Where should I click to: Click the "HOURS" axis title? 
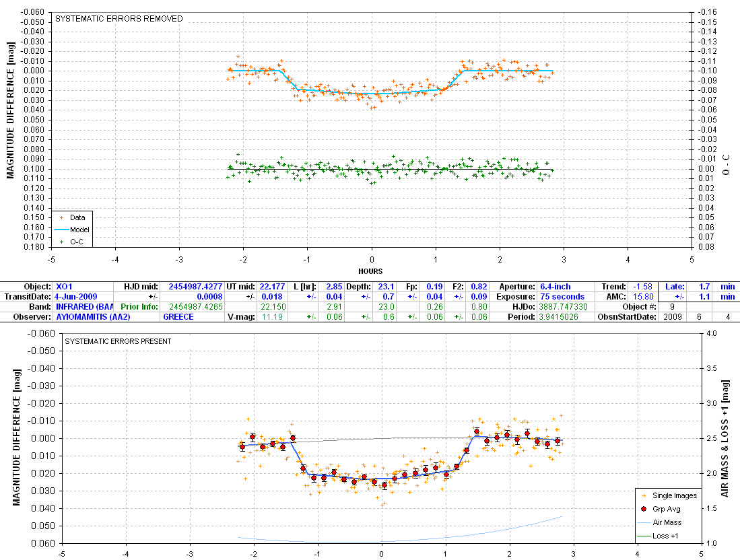click(370, 271)
